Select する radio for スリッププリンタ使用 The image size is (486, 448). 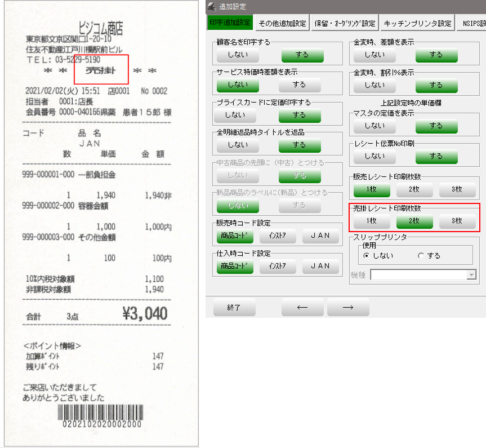coord(421,256)
